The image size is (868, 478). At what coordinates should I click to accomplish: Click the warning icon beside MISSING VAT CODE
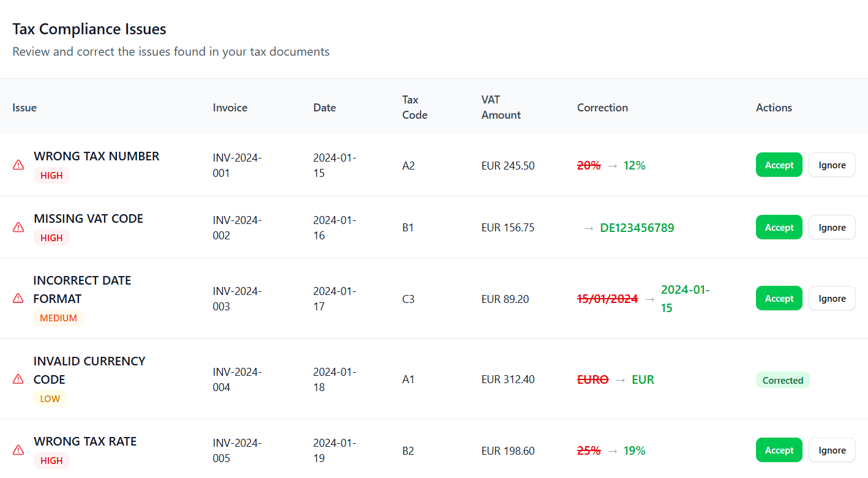tap(18, 227)
